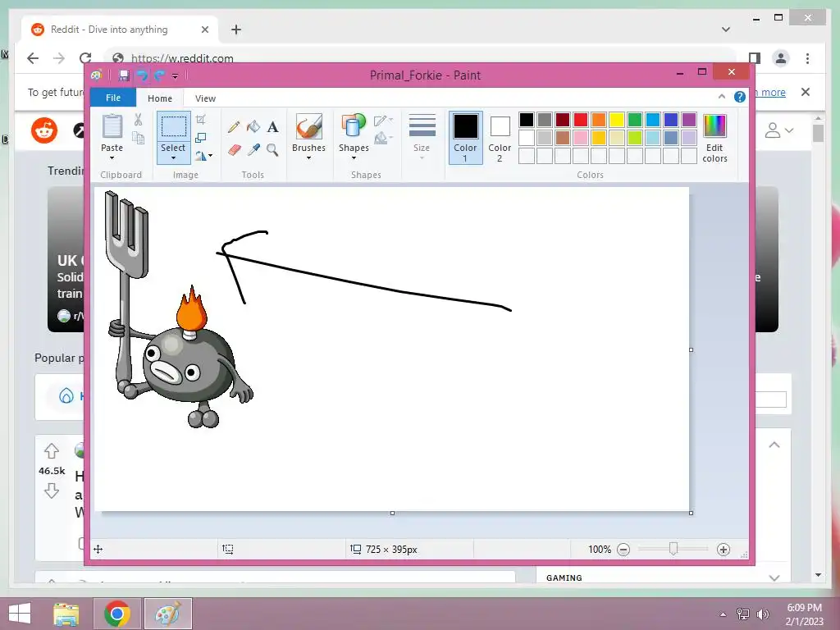Pick the purple color swatch

tap(689, 120)
